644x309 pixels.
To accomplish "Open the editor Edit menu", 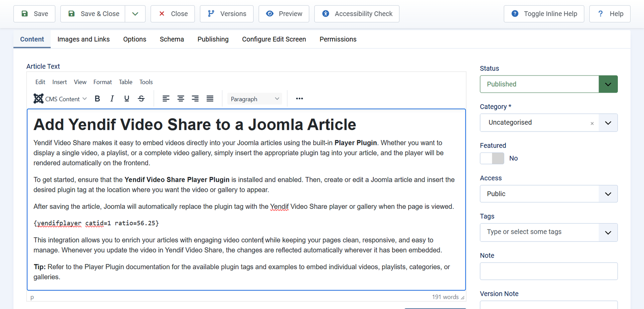I will pos(40,82).
